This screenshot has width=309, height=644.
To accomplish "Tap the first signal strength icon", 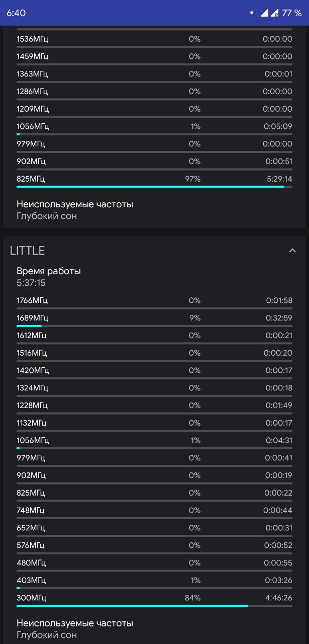I will pyautogui.click(x=264, y=13).
